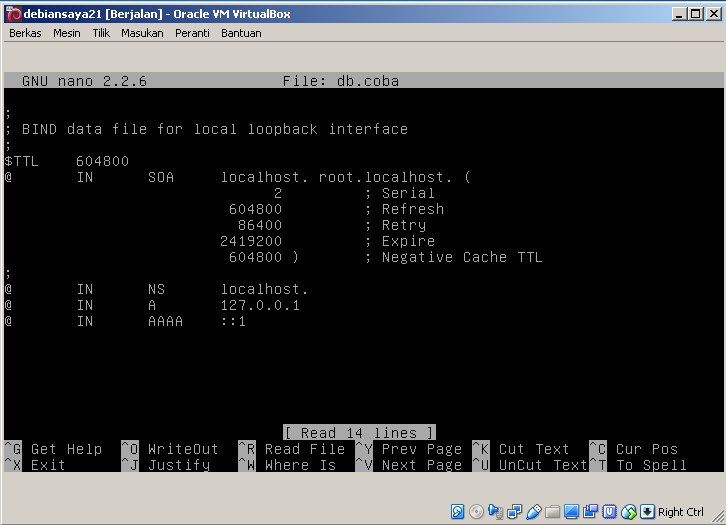Click the hard disk activity icon

click(x=457, y=512)
